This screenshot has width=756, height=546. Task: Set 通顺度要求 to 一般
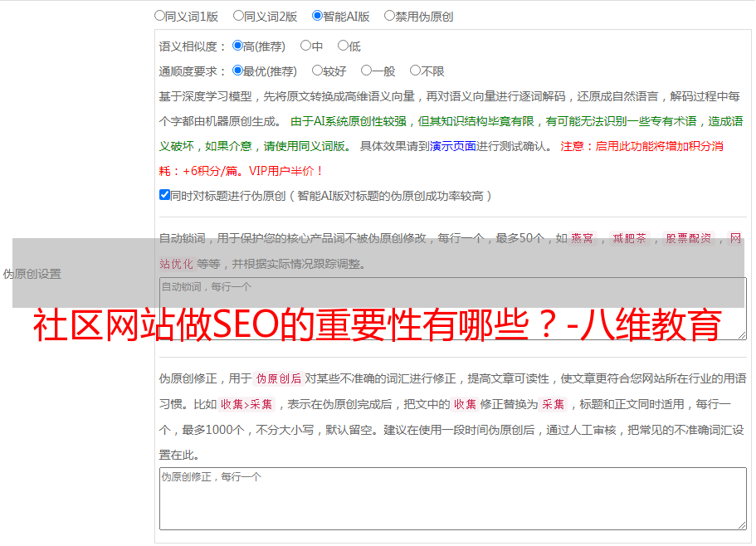[366, 71]
